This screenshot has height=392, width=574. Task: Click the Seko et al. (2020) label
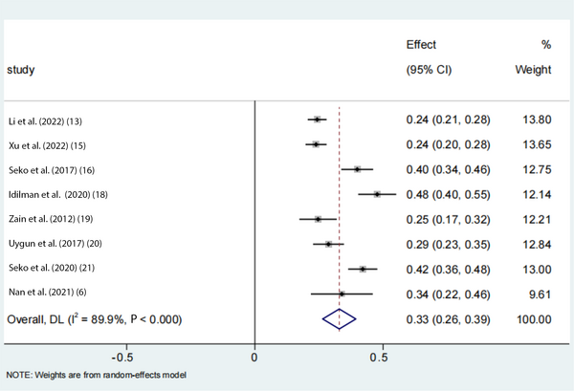[x=52, y=268]
